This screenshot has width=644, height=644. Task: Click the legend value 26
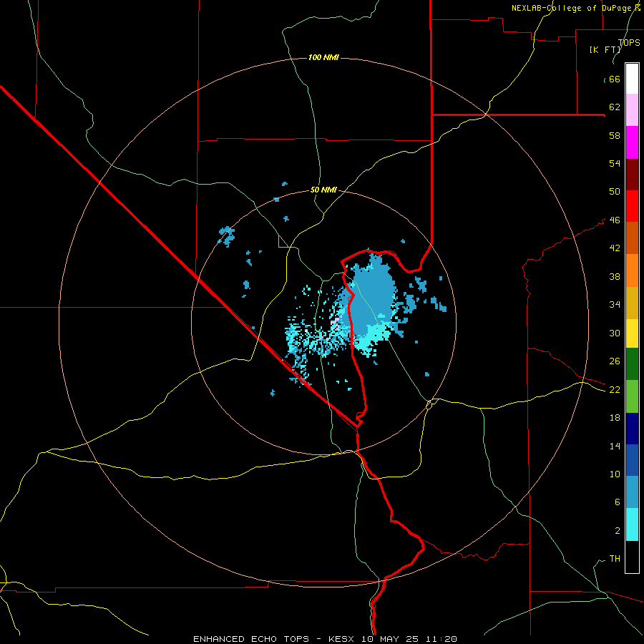[615, 361]
